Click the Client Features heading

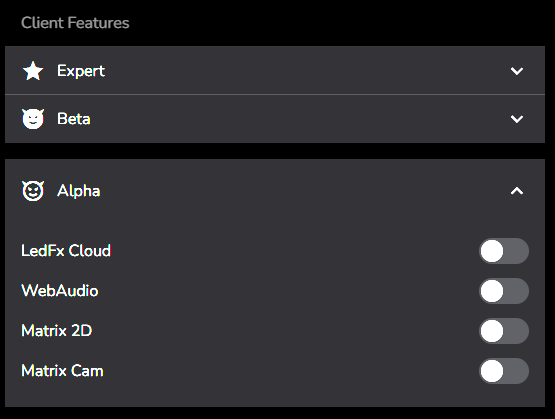pos(75,23)
